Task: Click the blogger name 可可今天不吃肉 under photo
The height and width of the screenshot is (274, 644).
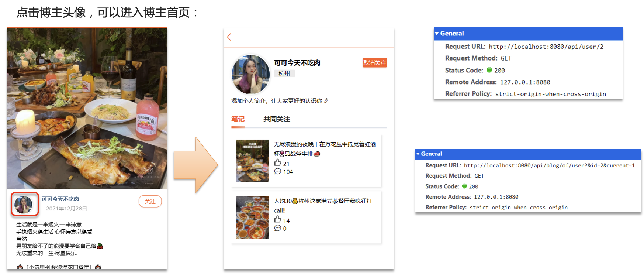Action: [60, 199]
